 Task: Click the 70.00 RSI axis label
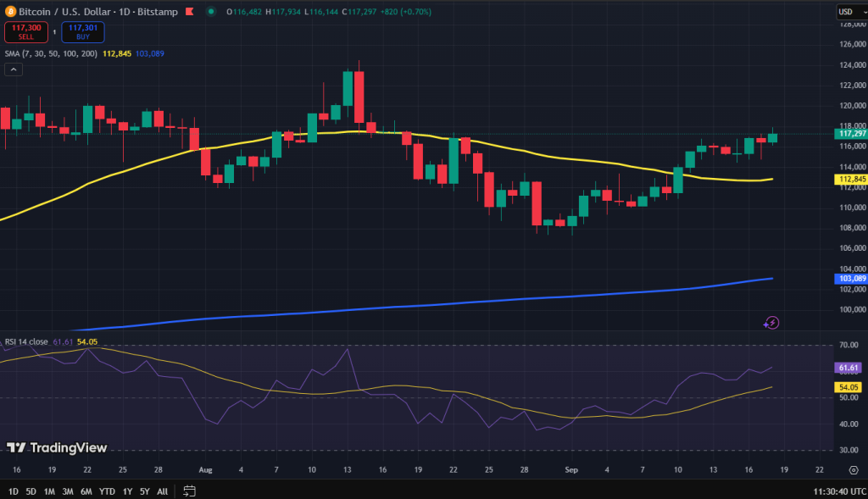849,345
